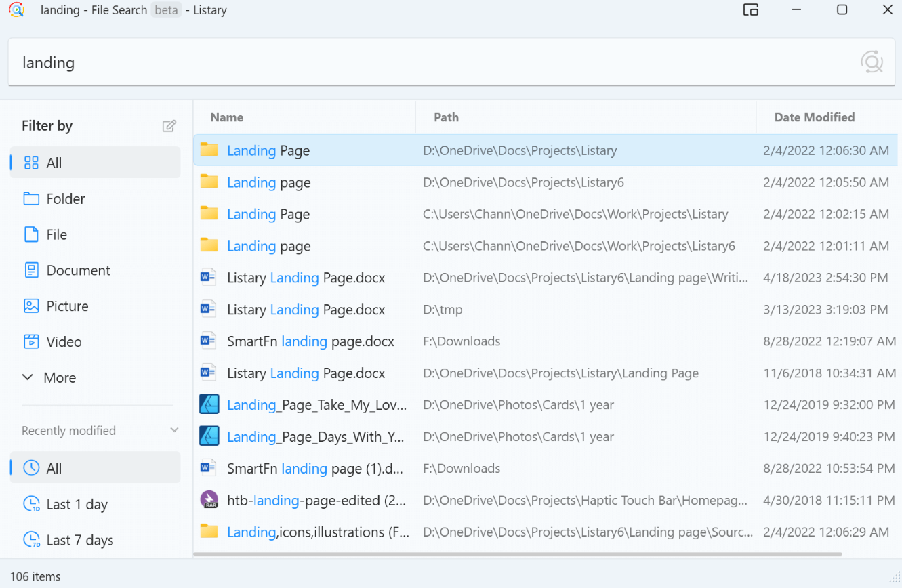902x588 pixels.
Task: Click Word icon of SmartFn landing page (1)
Action: point(208,468)
